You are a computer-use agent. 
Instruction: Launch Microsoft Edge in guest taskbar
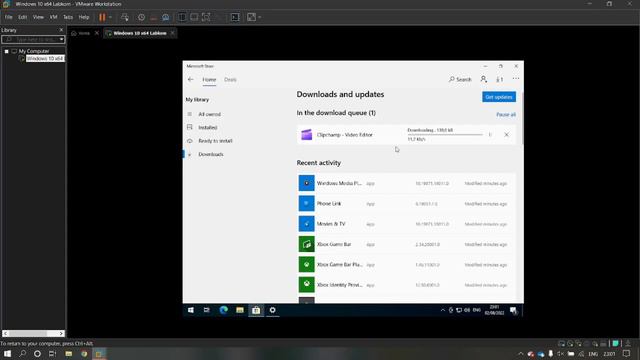coord(224,310)
